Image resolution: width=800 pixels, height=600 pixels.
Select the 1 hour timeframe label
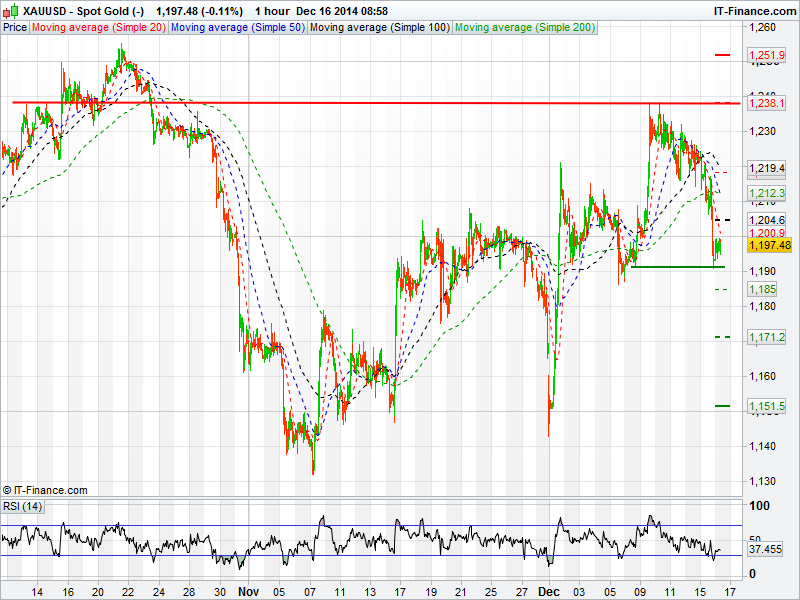pos(273,10)
